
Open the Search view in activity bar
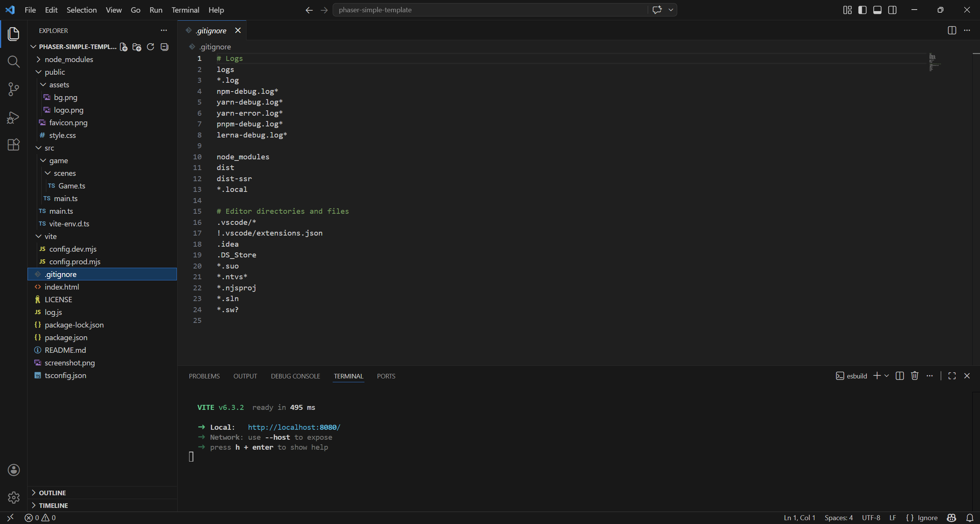coord(13,62)
